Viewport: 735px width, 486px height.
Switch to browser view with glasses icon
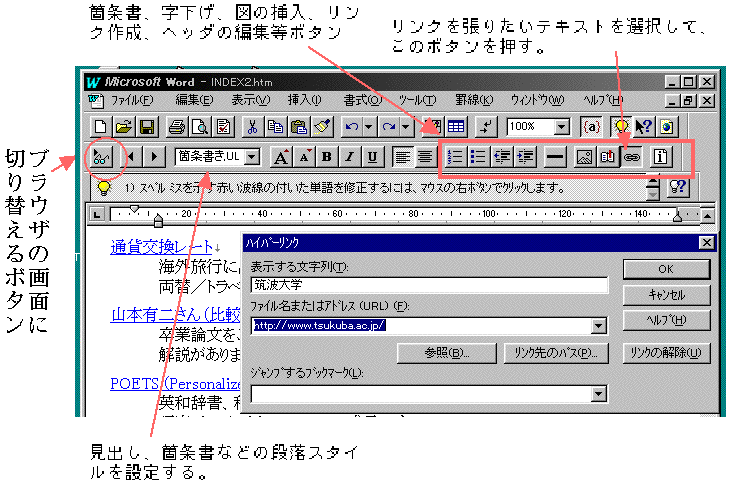click(101, 157)
